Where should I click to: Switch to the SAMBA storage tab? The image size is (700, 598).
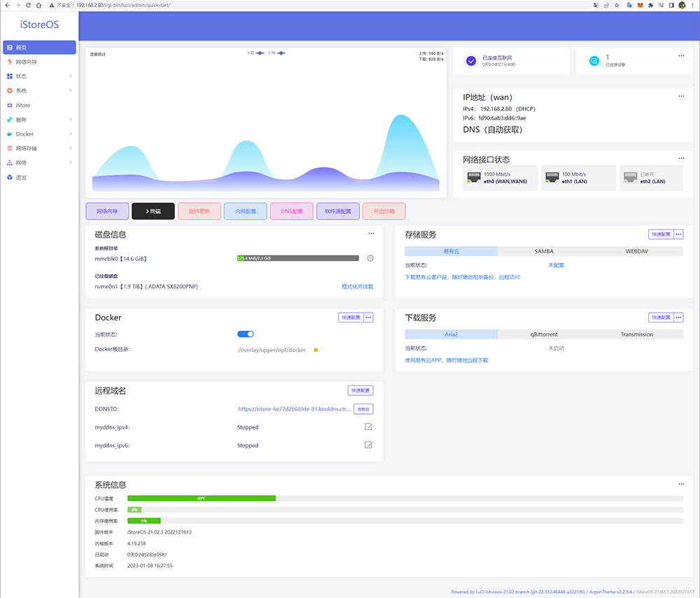pyautogui.click(x=544, y=251)
